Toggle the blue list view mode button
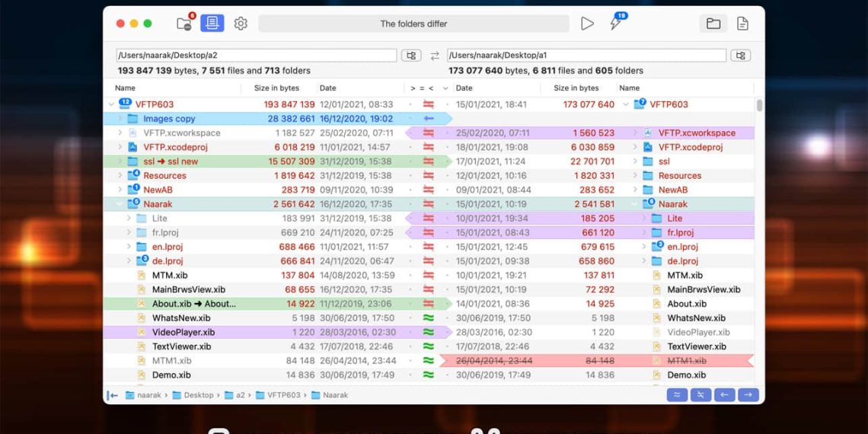Viewport: 868px width, 434px height. coord(212,24)
